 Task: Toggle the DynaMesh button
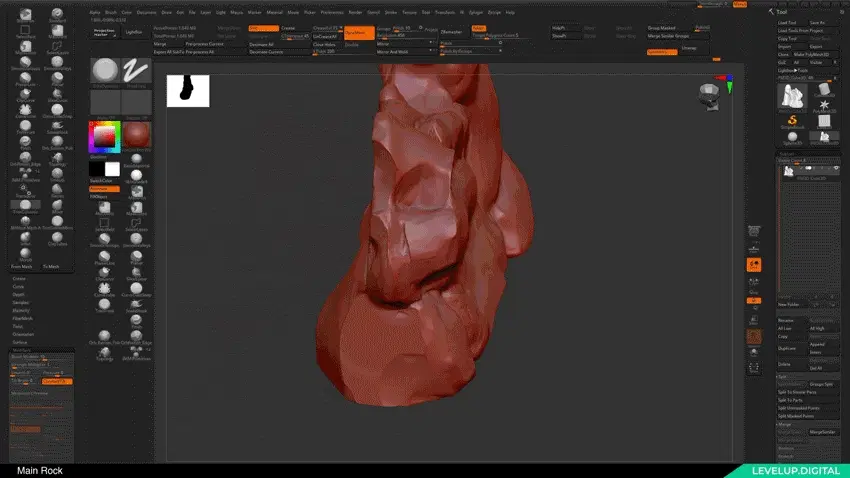(x=359, y=33)
